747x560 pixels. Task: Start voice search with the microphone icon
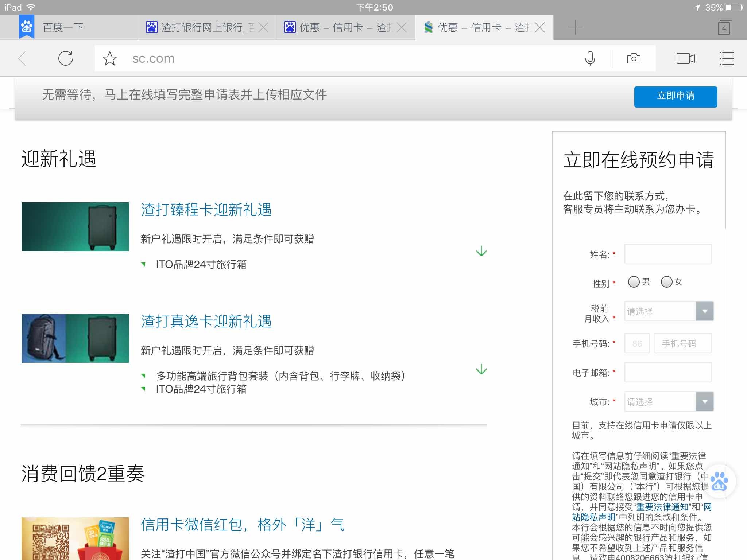[x=590, y=58]
